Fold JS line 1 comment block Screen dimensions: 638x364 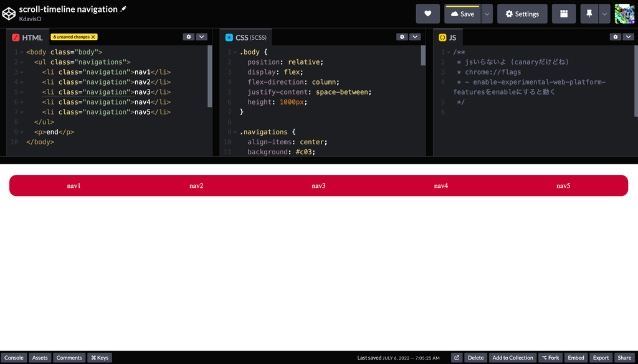[x=449, y=52]
